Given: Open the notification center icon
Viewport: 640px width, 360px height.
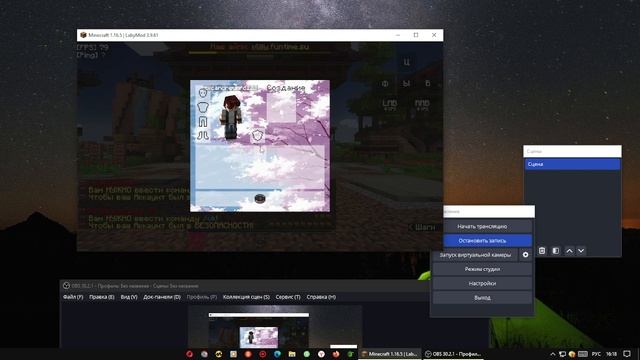Looking at the screenshot, I should pos(627,354).
